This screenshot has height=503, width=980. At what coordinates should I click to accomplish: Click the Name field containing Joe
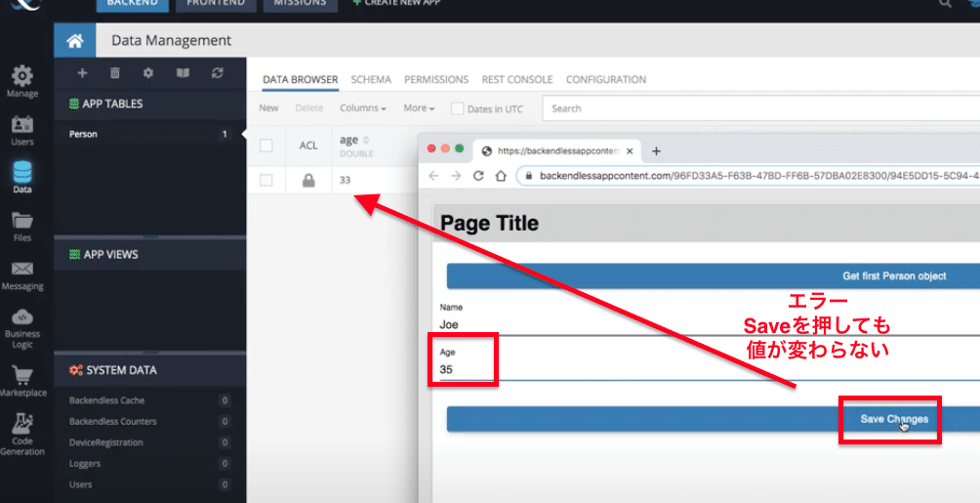(710, 324)
